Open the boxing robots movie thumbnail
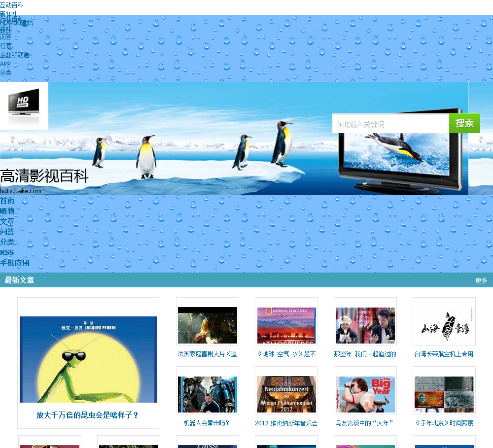Viewport: 493px width, 448px height. (x=208, y=394)
